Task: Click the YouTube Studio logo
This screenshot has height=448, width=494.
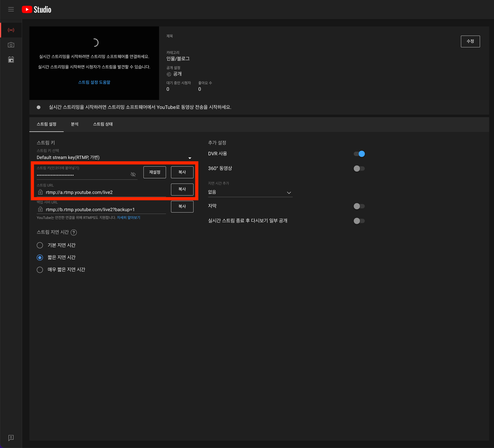Action: click(36, 9)
